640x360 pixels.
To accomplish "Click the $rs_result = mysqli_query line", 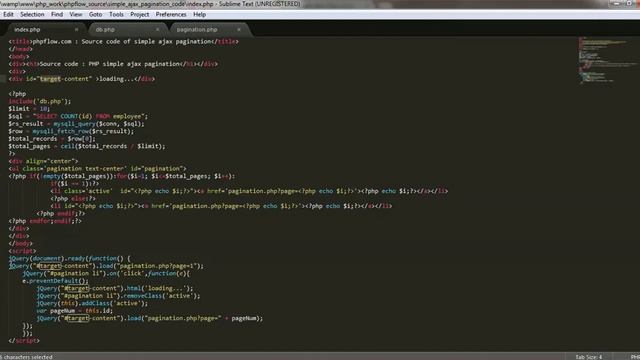I will pos(76,124).
